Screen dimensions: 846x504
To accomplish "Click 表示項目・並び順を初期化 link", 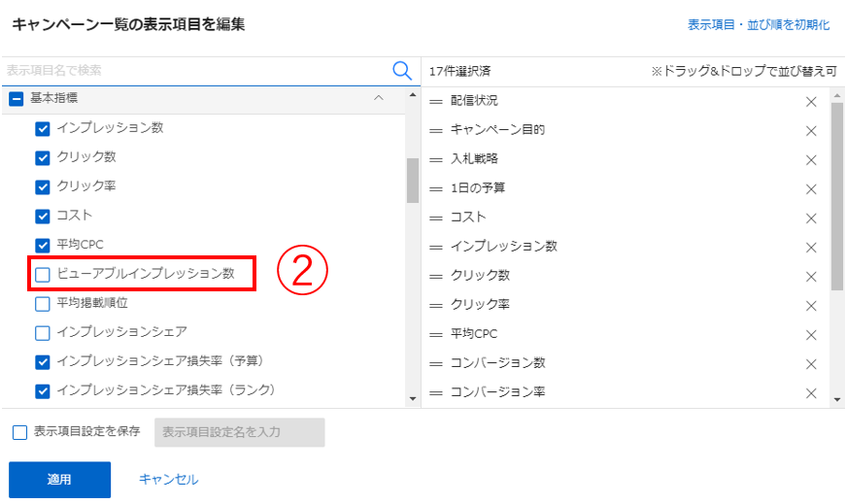I will [x=759, y=25].
